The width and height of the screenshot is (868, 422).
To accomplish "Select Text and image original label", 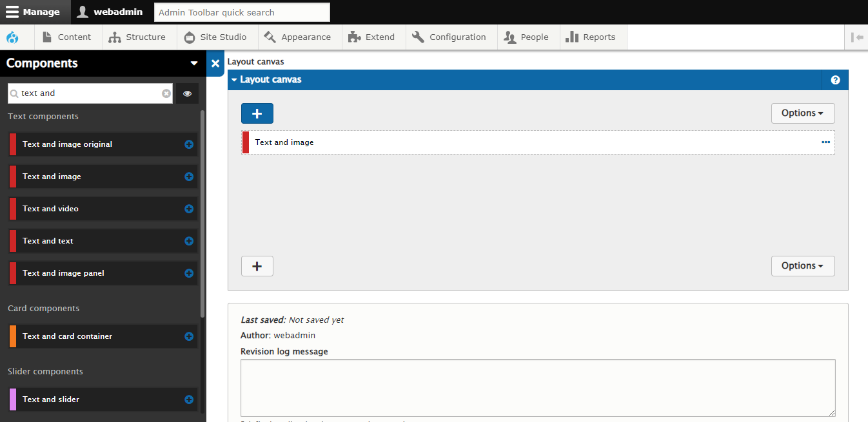I will 67,144.
